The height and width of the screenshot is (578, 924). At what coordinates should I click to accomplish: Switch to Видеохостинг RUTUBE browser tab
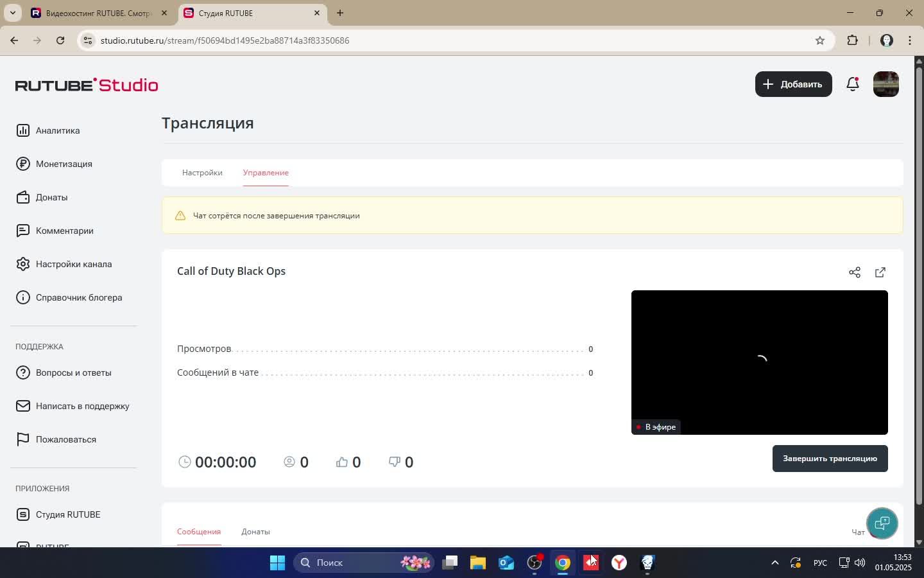(x=99, y=13)
